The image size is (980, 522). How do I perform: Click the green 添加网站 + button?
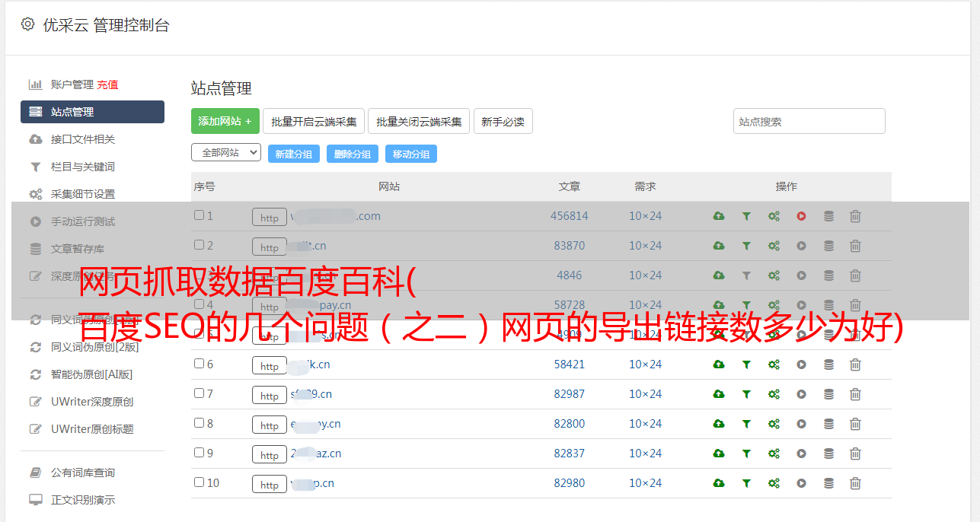(225, 121)
